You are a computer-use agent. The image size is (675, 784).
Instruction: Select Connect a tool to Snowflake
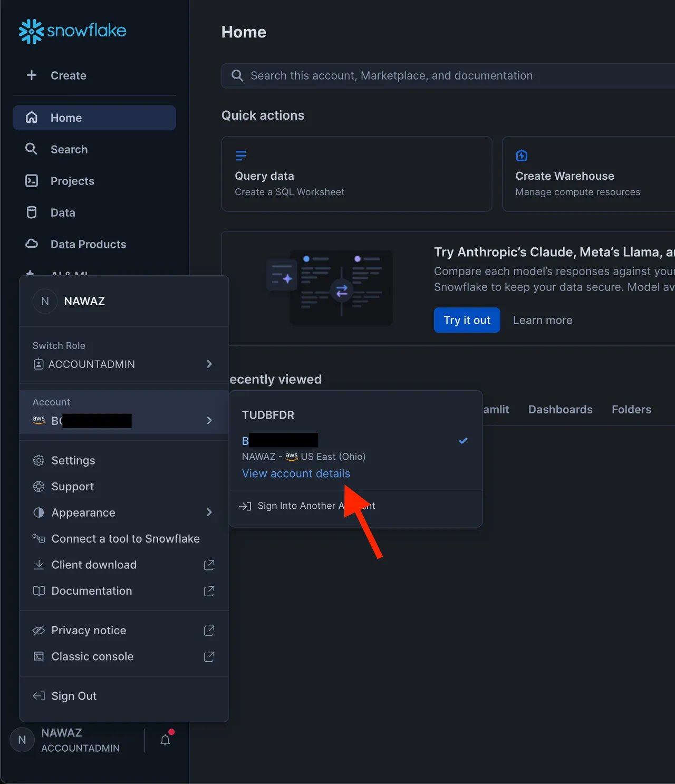coord(124,539)
